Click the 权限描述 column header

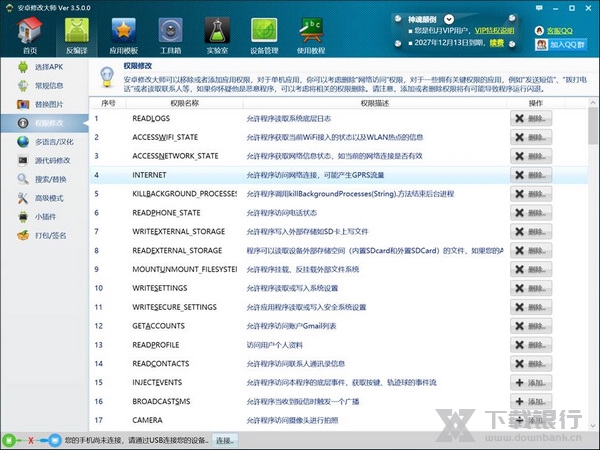coord(375,103)
